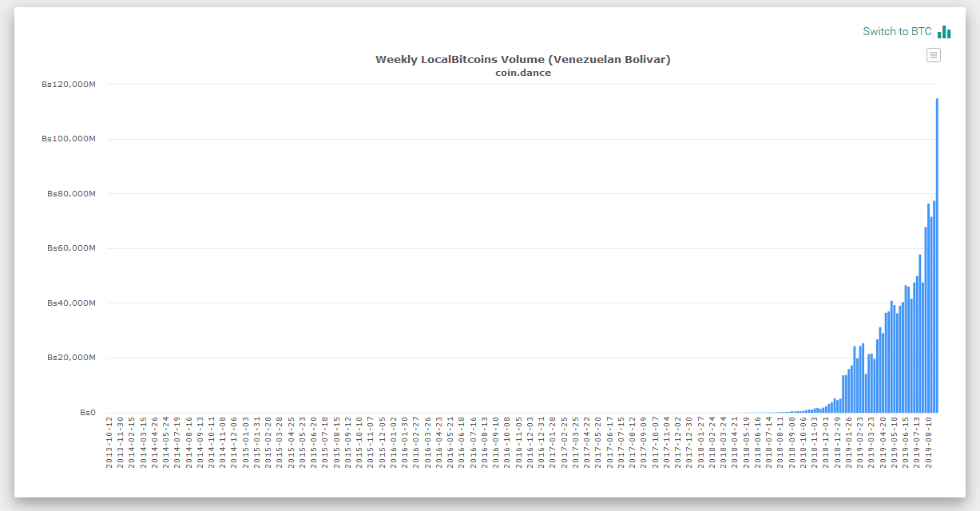Click the Bs60,000M gridline label
This screenshot has width=980, height=511.
click(70, 248)
